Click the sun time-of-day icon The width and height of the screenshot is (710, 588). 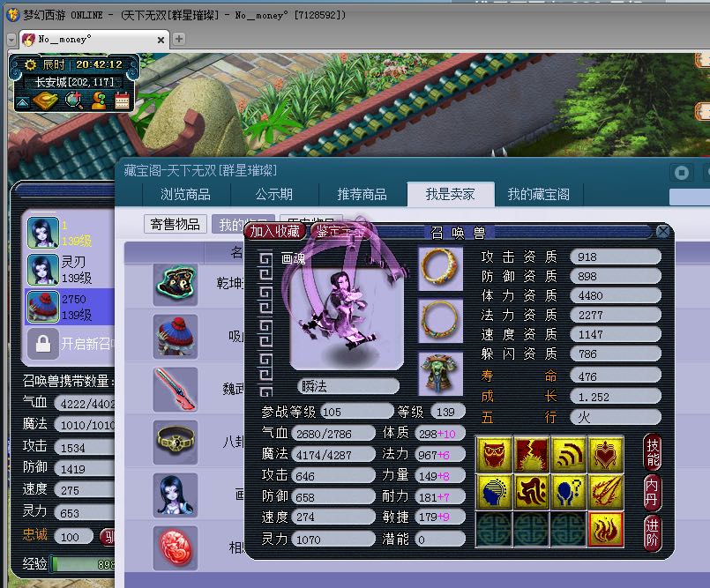pos(30,64)
